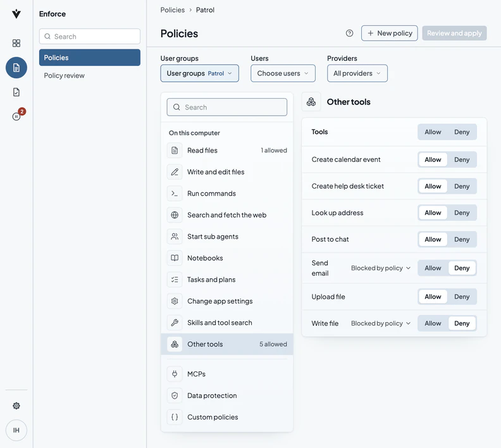This screenshot has height=448, width=501.
Task: Click the Custom policies braces icon
Action: [175, 417]
